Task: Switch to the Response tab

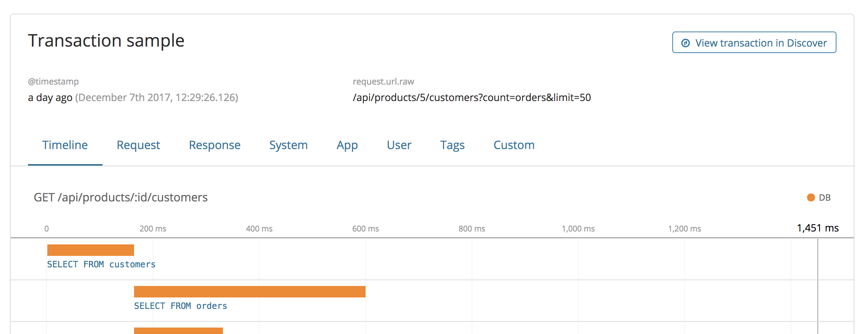Action: point(214,145)
